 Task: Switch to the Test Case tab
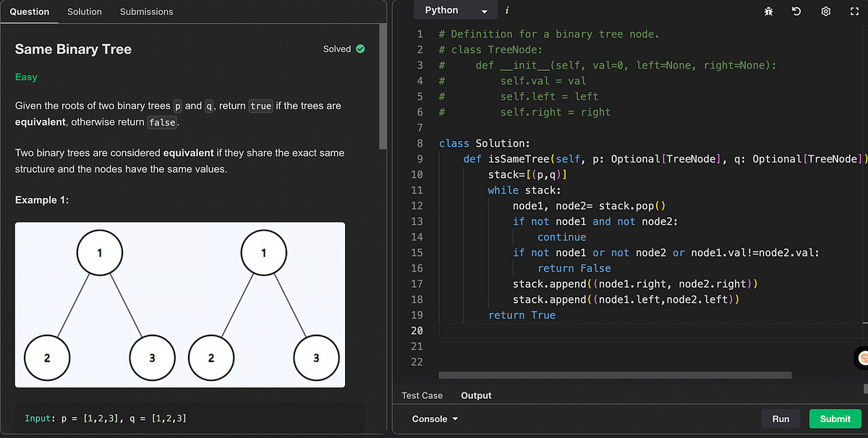point(422,395)
